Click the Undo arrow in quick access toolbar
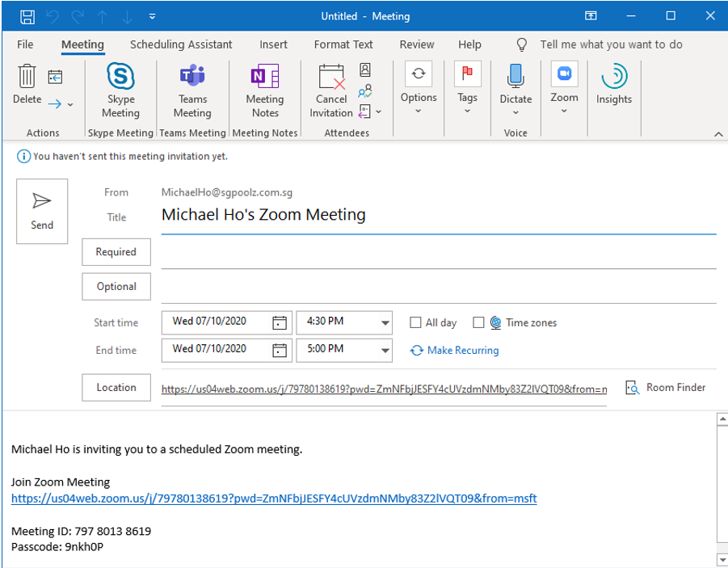 [x=53, y=17]
